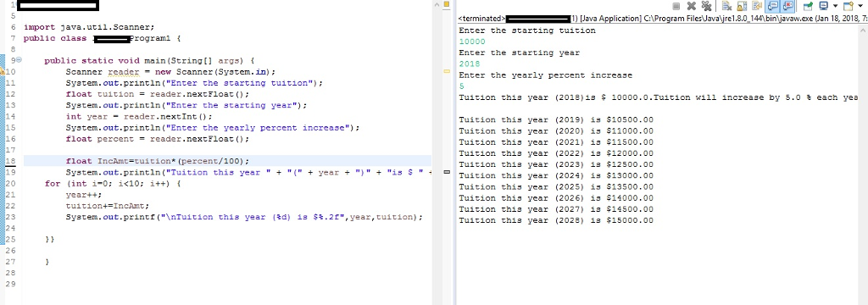Click 'Enter the yearly percent increase' console line
868x305 pixels.
tap(545, 75)
